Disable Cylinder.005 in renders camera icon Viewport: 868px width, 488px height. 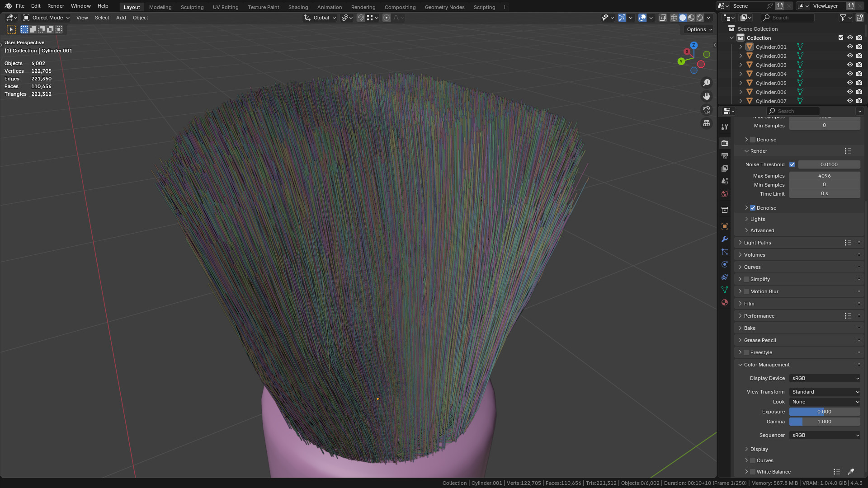[x=859, y=83]
